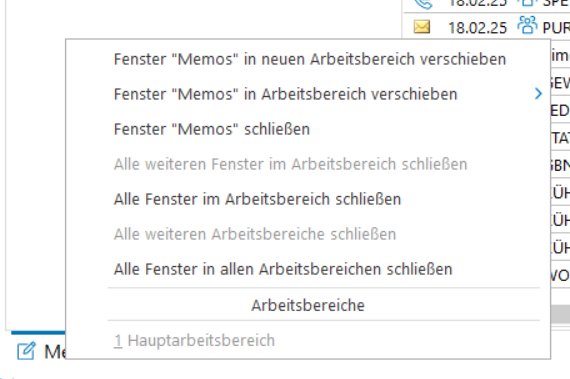Click the phone call icon
The width and height of the screenshot is (570, 379).
[423, 4]
